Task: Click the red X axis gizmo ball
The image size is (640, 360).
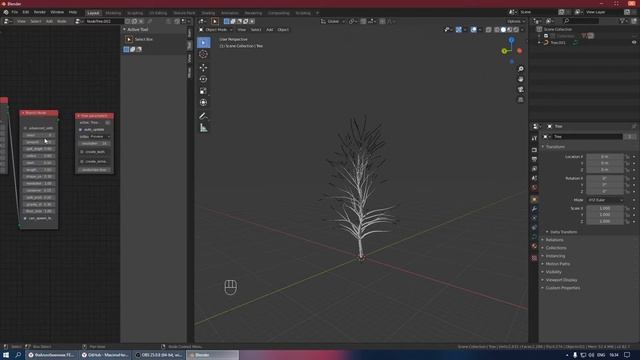Action: 519,51
